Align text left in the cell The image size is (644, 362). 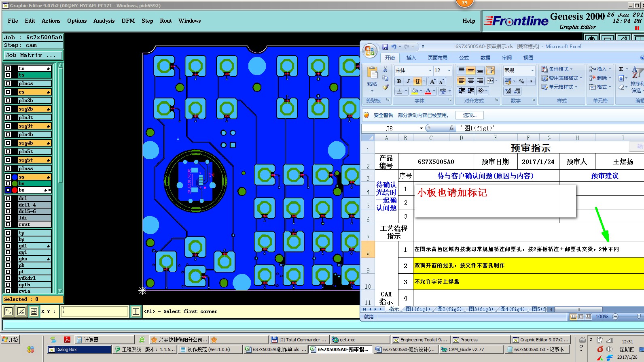point(462,81)
